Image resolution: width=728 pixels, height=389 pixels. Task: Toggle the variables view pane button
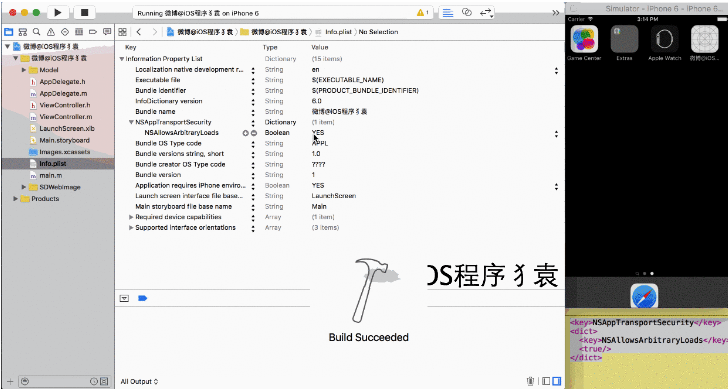[546, 381]
